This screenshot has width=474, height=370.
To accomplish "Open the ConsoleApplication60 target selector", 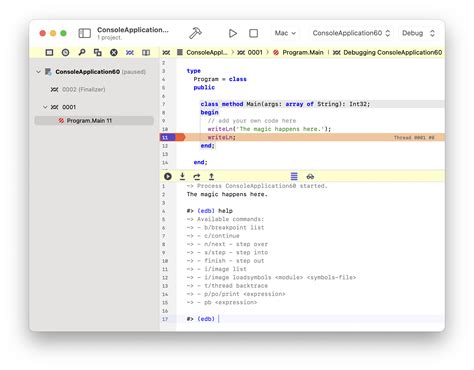I will click(x=351, y=33).
